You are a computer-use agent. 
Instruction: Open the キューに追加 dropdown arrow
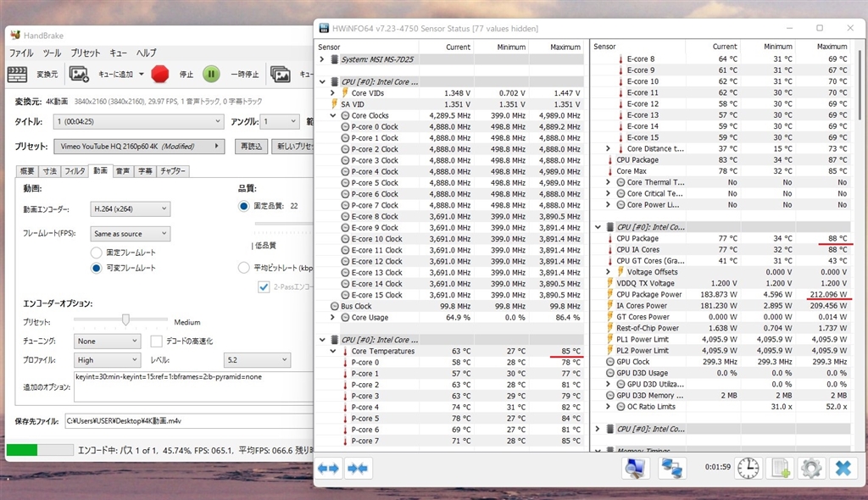pos(142,75)
